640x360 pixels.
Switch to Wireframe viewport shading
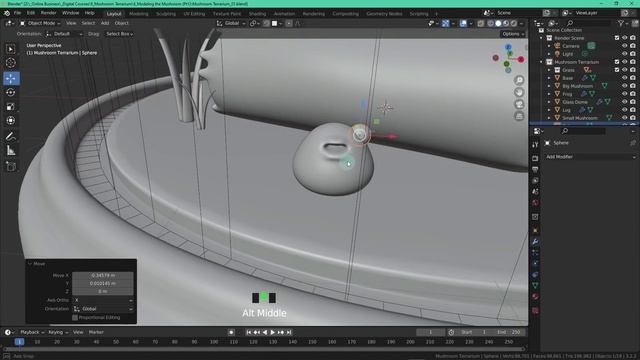pyautogui.click(x=491, y=23)
